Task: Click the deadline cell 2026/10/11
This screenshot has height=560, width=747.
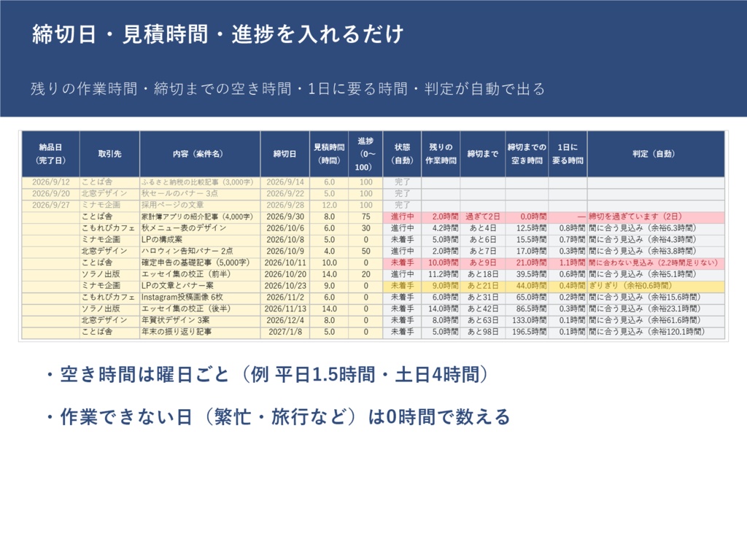Action: click(x=285, y=262)
